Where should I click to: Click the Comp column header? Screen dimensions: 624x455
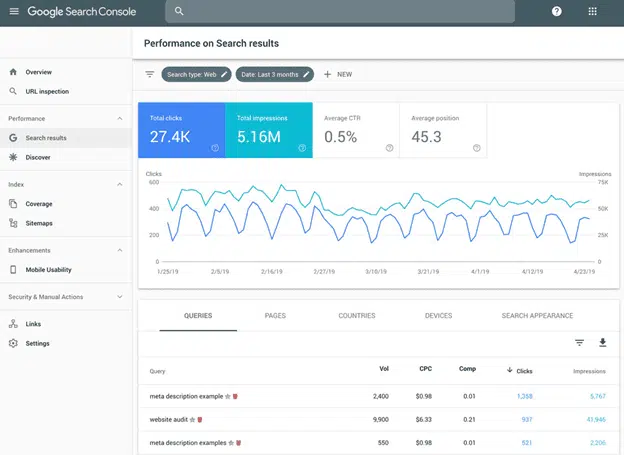tap(467, 369)
